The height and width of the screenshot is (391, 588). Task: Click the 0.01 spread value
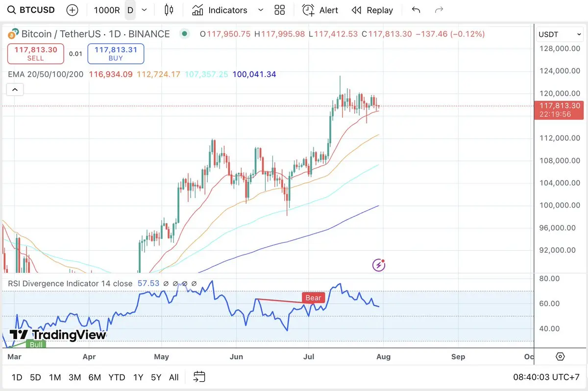pos(75,54)
